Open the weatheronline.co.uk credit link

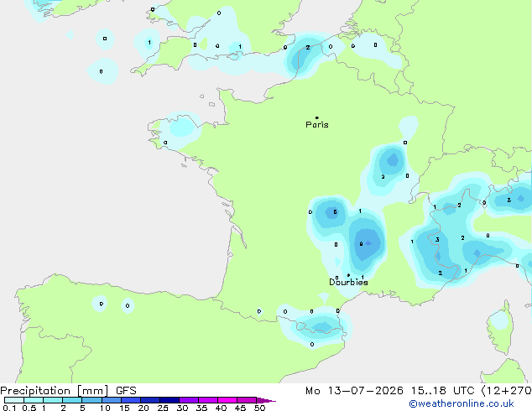462,403
